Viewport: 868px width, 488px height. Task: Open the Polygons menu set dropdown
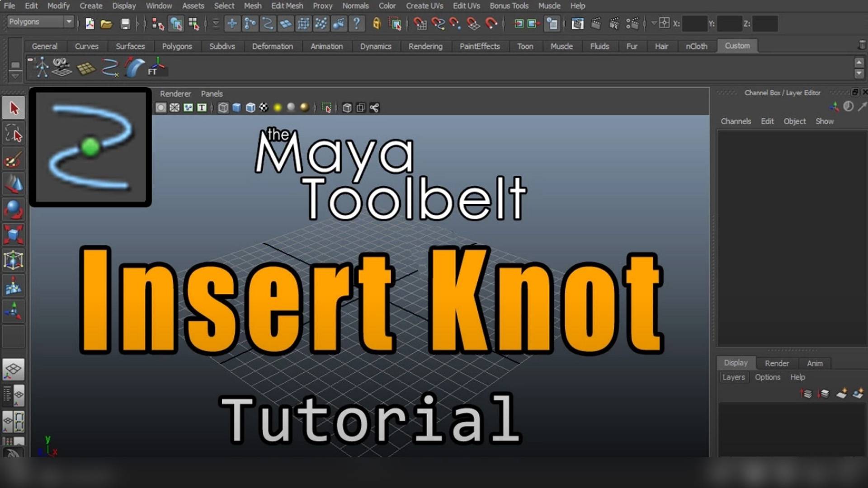tap(40, 22)
